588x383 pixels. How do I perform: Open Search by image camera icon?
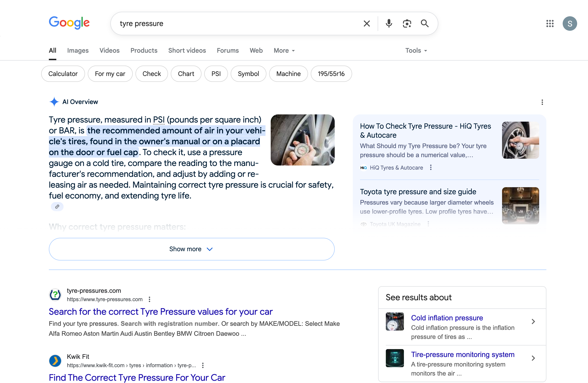(x=407, y=24)
